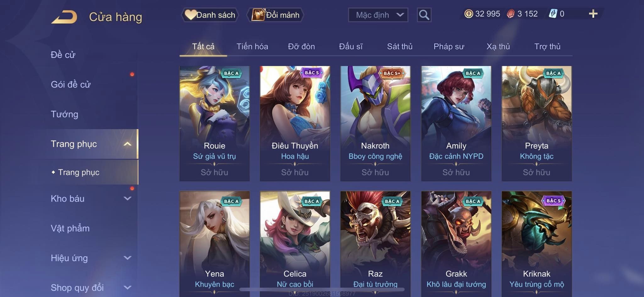
Task: Tap the blue voucher ticket icon
Action: pyautogui.click(x=553, y=14)
